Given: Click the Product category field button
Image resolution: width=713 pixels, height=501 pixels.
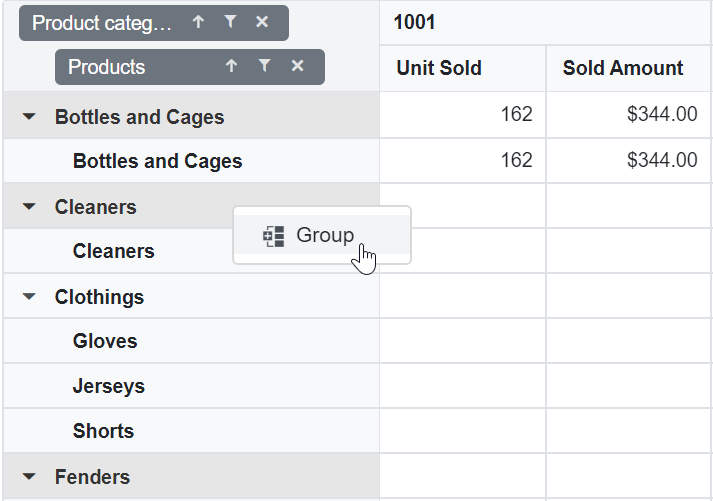Looking at the screenshot, I should [154, 23].
